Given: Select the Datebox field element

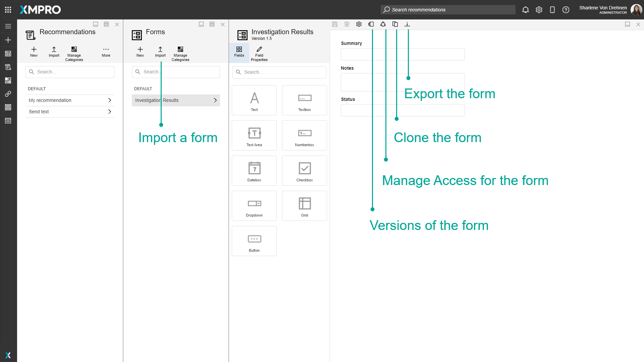Looking at the screenshot, I should [254, 170].
